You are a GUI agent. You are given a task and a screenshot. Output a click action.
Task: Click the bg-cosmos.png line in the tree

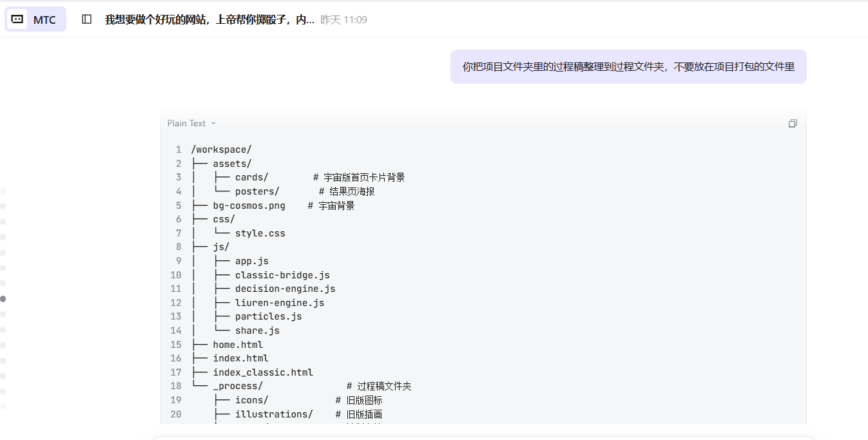(x=249, y=206)
